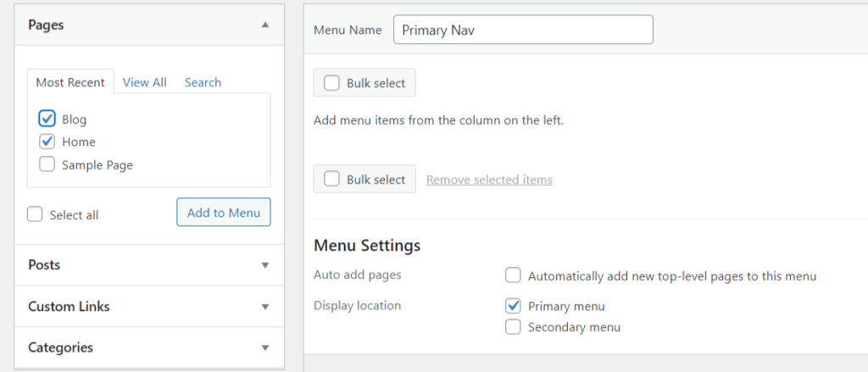This screenshot has width=868, height=372.
Task: Uncheck Primary menu display location
Action: (x=513, y=306)
